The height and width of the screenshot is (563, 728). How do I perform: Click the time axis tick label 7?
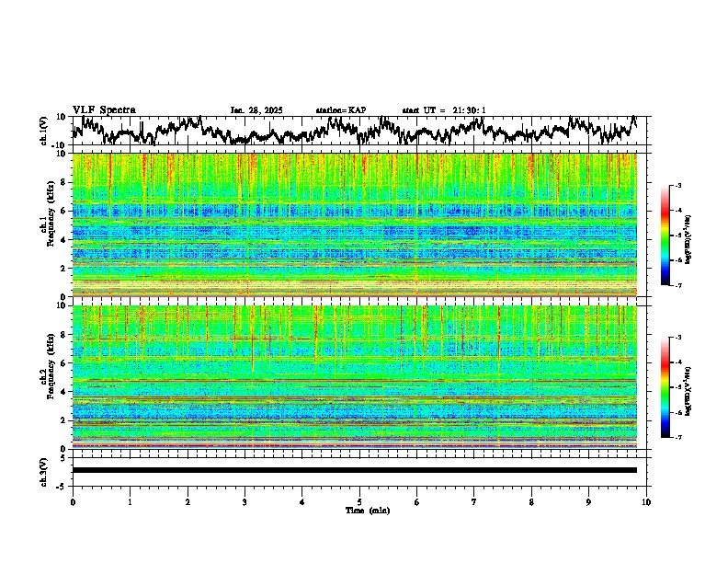click(474, 502)
